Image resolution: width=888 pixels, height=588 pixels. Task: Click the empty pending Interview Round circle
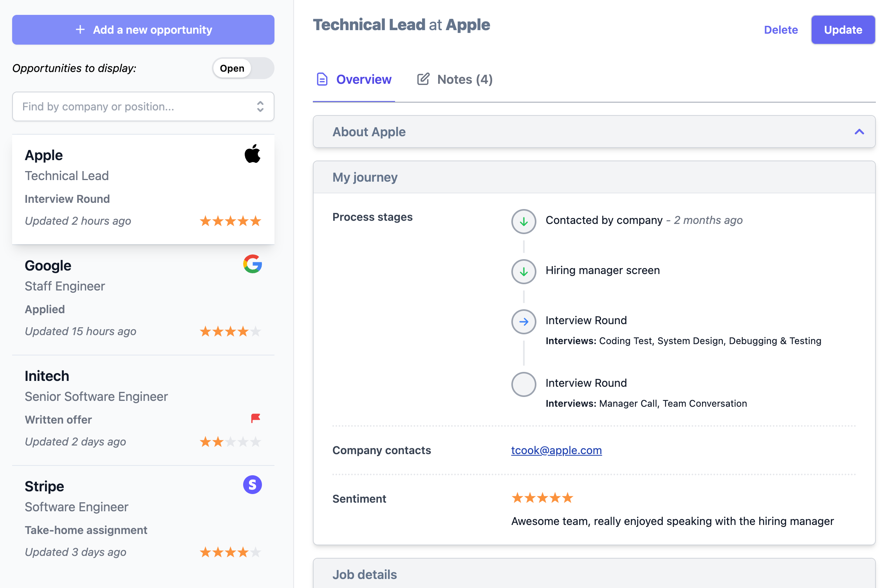coord(523,384)
